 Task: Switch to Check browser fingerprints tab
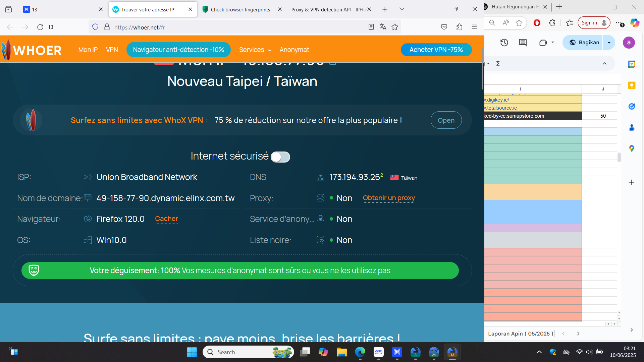[x=240, y=10]
